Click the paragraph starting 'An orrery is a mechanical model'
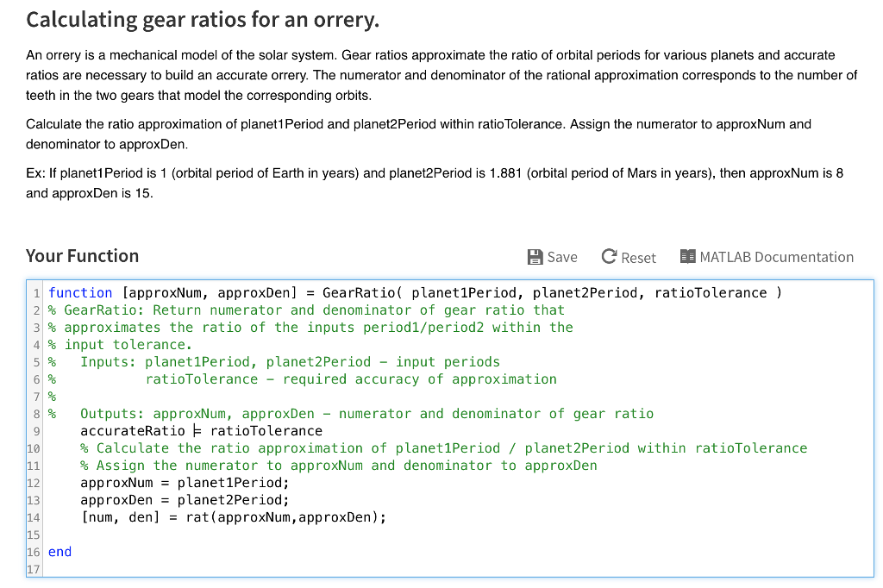 click(441, 75)
